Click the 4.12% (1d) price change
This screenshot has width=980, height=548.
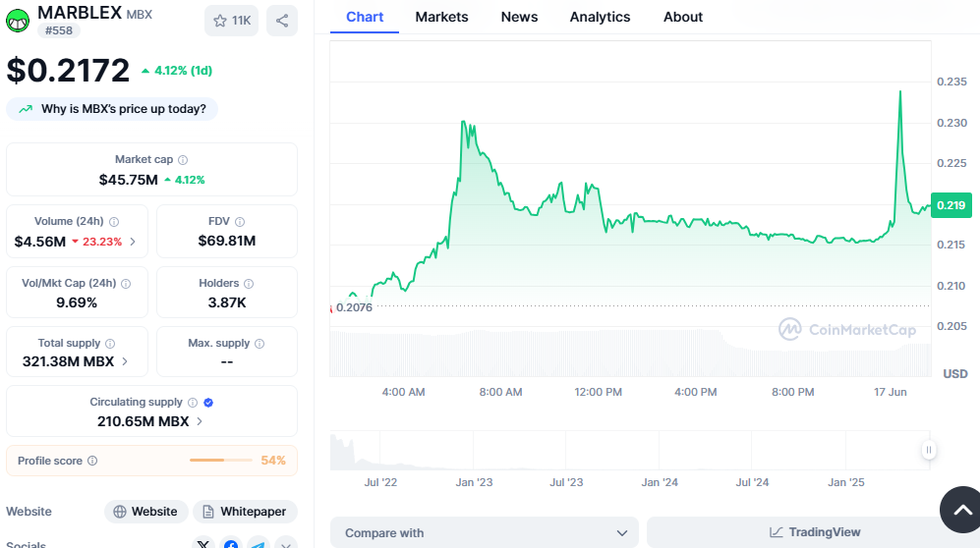[x=177, y=71]
